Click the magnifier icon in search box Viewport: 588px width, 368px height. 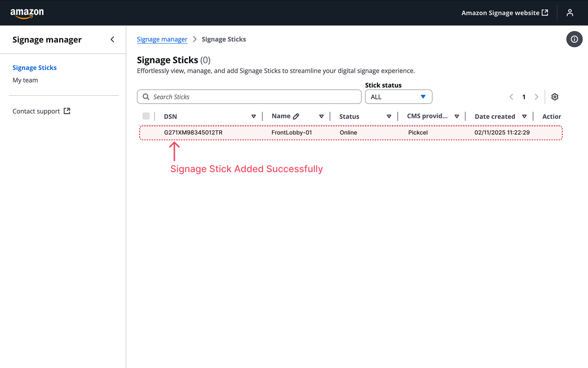(146, 97)
